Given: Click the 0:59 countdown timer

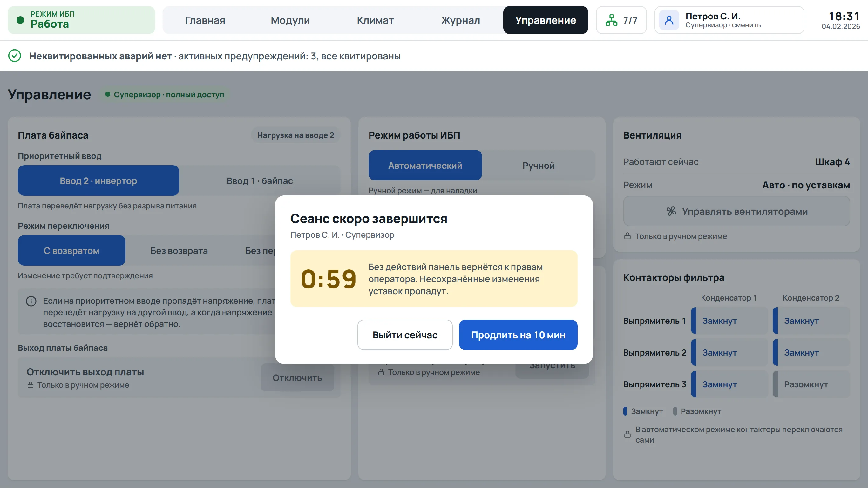Looking at the screenshot, I should click(x=329, y=279).
